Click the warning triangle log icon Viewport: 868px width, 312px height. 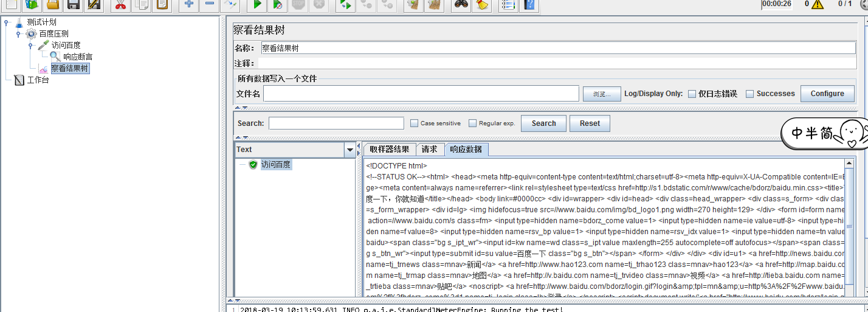tap(819, 4)
